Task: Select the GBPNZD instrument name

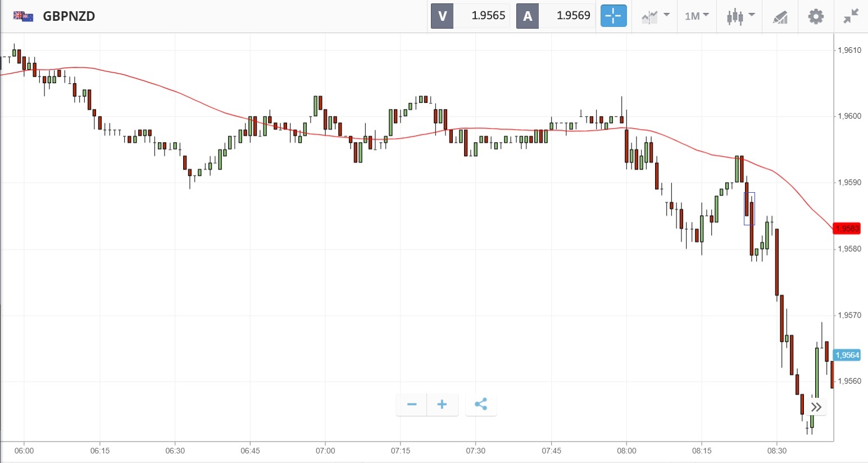Action: [69, 16]
